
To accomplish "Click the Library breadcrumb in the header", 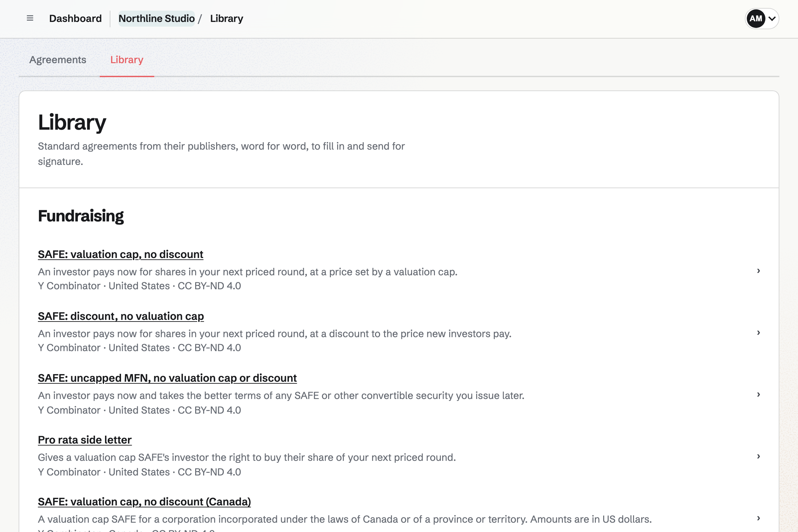I will (226, 18).
